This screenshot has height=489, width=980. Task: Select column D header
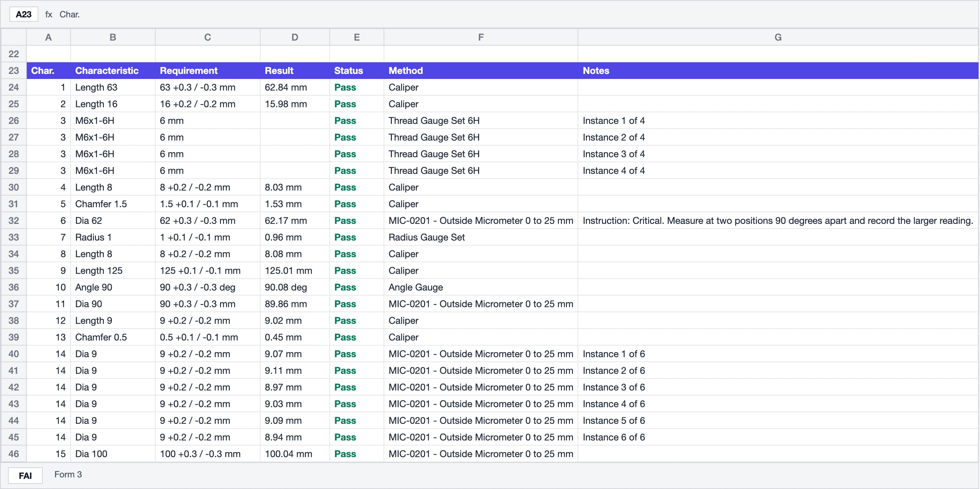(x=295, y=37)
